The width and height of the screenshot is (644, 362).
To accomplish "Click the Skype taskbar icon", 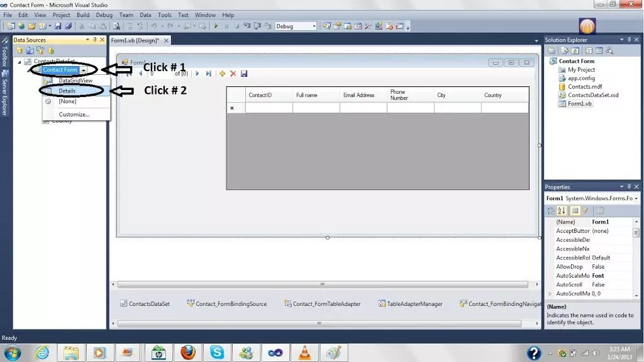I will 217,353.
